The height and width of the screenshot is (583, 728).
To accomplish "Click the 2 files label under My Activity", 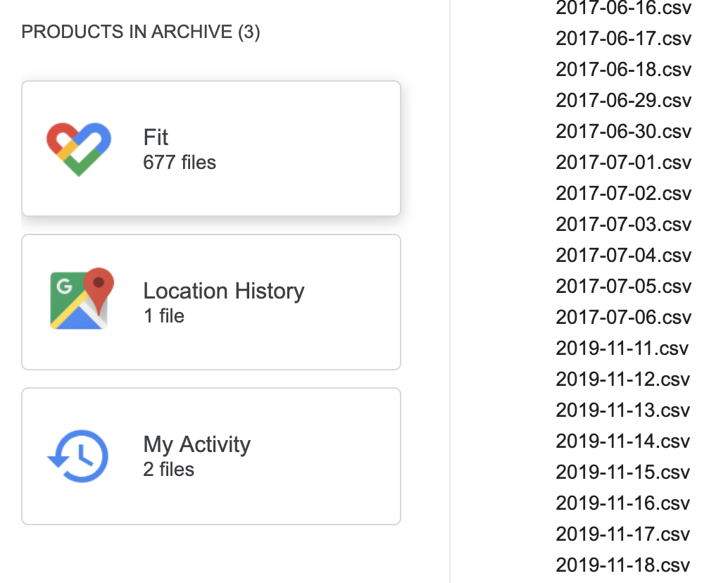I will (168, 469).
